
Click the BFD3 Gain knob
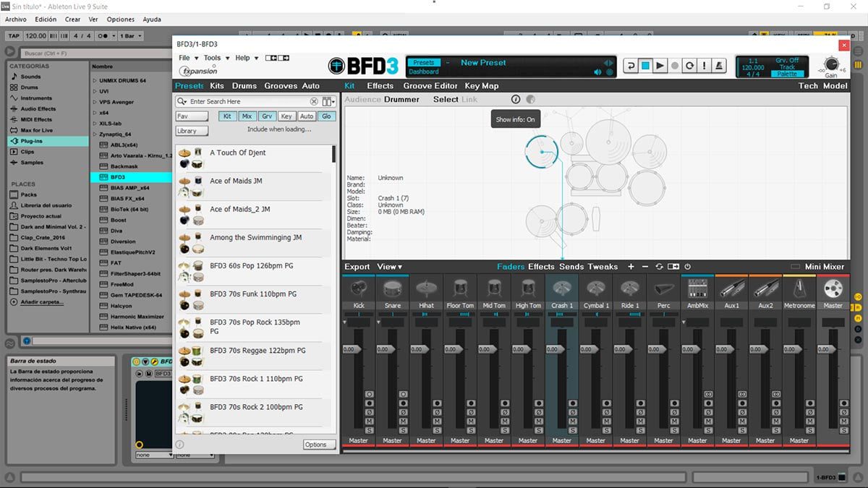tap(831, 64)
